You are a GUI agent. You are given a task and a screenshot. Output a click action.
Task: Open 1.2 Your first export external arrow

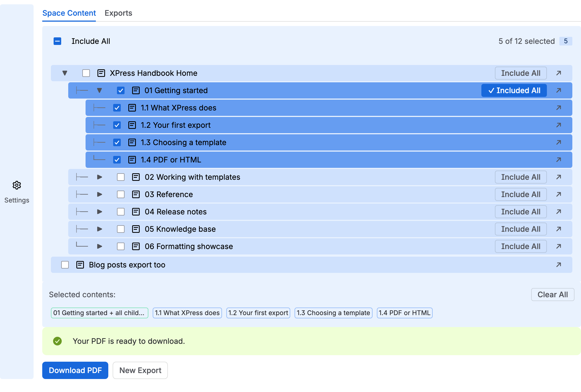559,125
